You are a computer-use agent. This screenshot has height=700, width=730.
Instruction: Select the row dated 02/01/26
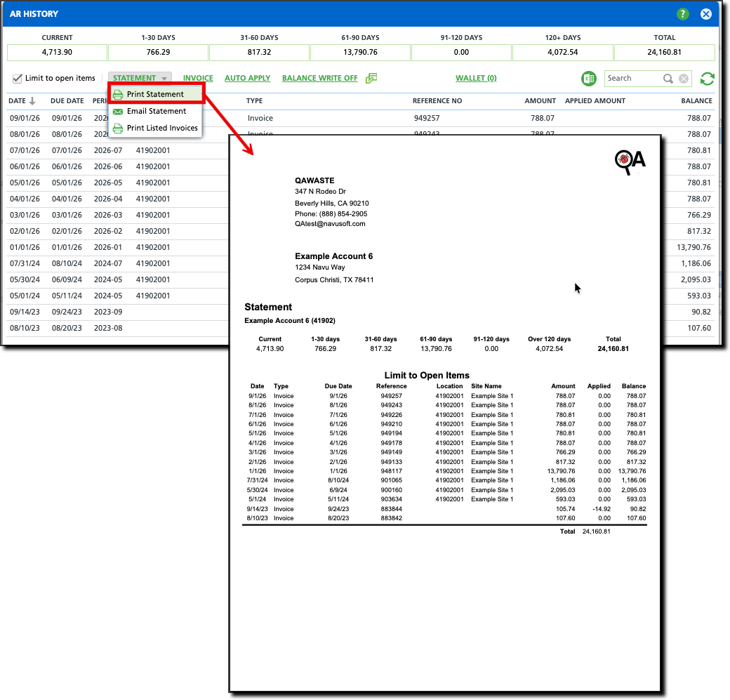(x=117, y=231)
